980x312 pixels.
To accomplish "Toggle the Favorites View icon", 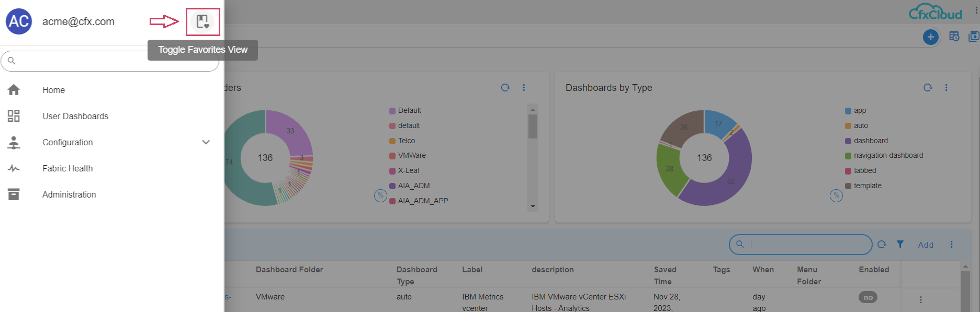I will tap(202, 22).
